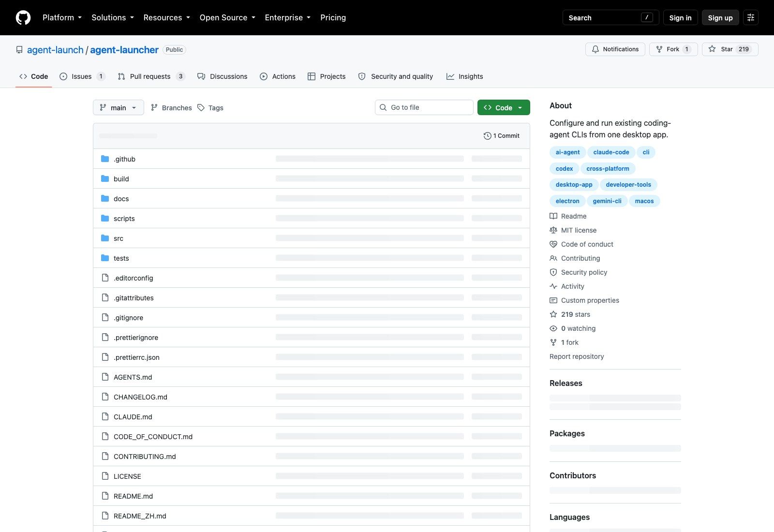Image resolution: width=774 pixels, height=532 pixels.
Task: Click the Sign in button
Action: coord(680,17)
